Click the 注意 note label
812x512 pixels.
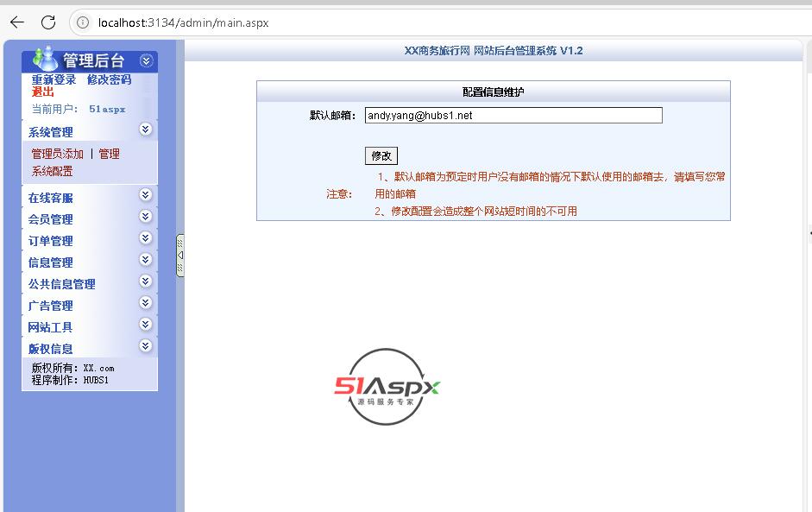click(x=339, y=193)
